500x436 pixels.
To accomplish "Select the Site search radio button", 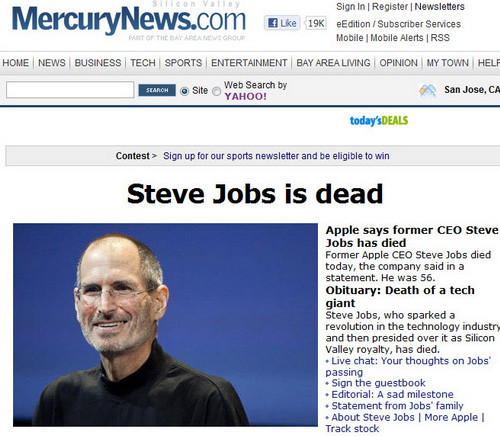I will click(x=184, y=91).
